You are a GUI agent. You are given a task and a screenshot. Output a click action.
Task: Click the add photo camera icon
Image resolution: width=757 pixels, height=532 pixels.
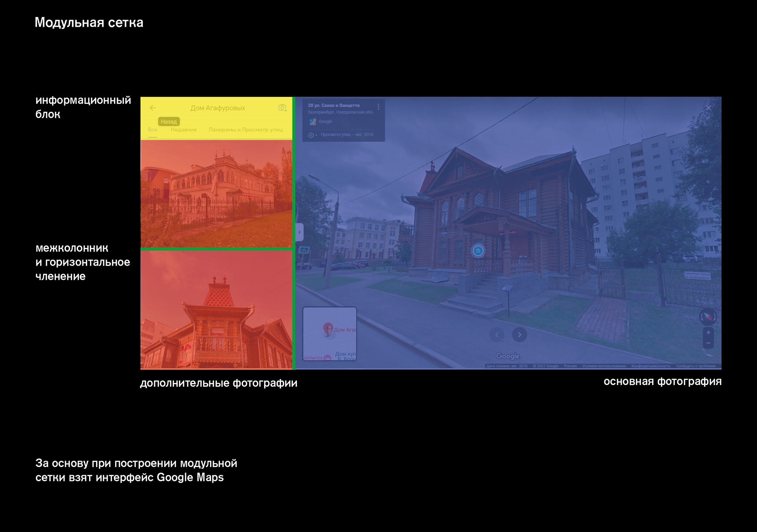coord(282,108)
